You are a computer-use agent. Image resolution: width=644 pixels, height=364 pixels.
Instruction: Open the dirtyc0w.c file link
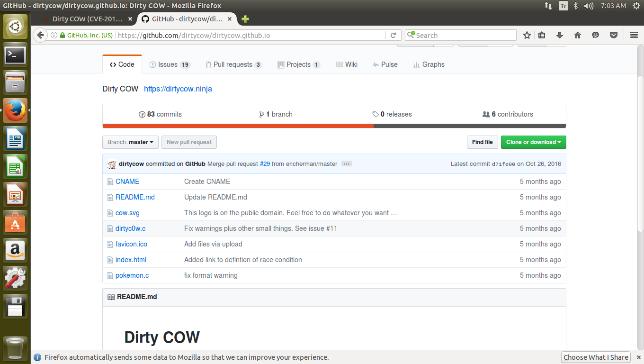pyautogui.click(x=130, y=228)
